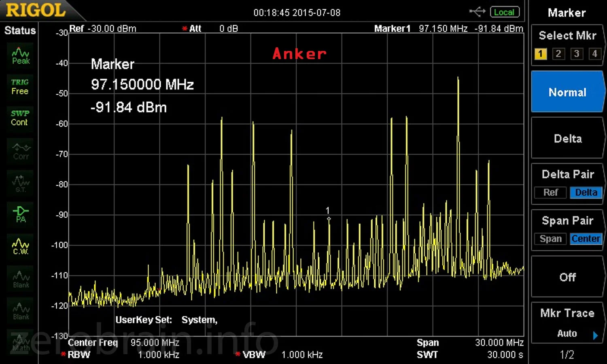Click the Select Mkr label

567,36
